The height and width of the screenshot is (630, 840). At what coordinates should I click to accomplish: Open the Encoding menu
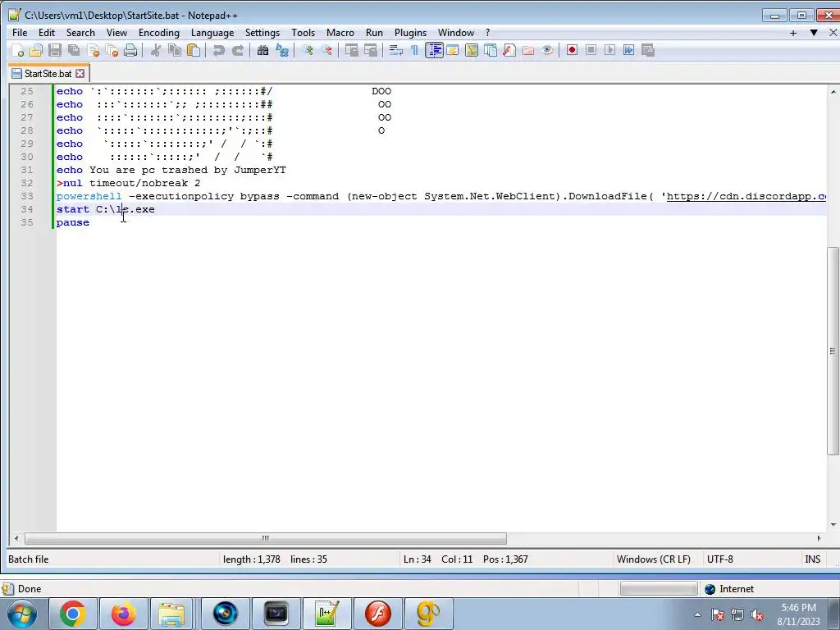tap(159, 33)
